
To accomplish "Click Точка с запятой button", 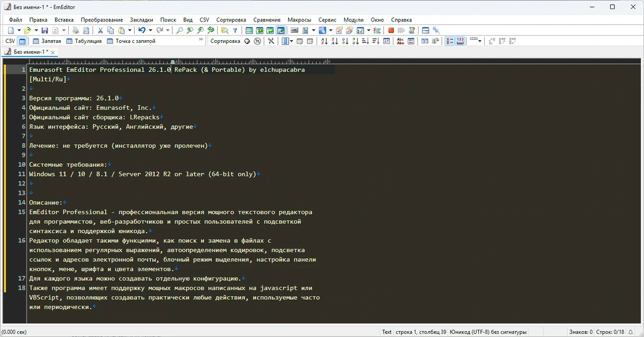I will tap(131, 41).
